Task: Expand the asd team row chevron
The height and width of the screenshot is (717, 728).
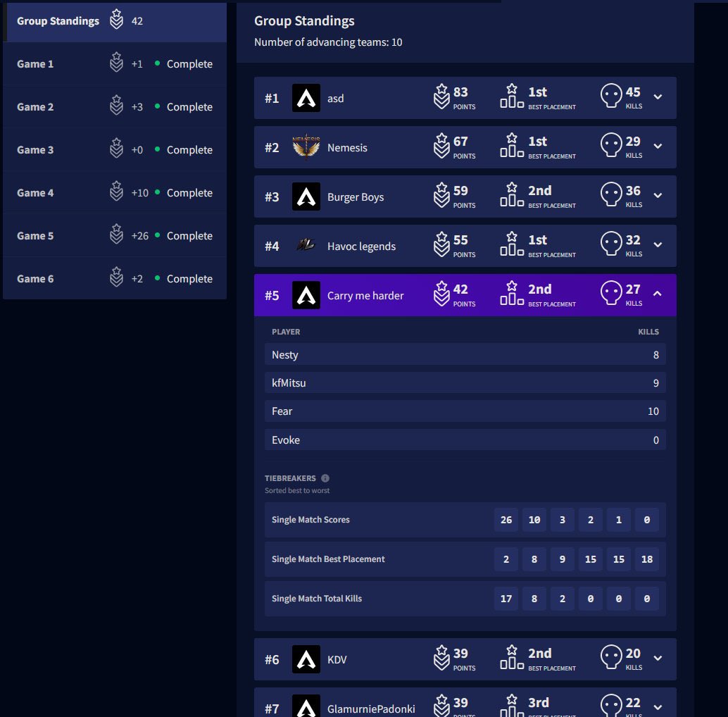Action: [x=658, y=97]
